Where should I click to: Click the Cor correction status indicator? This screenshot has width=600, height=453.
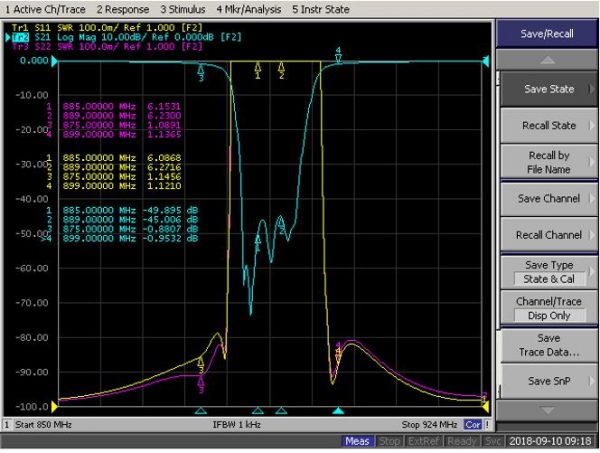tap(473, 425)
